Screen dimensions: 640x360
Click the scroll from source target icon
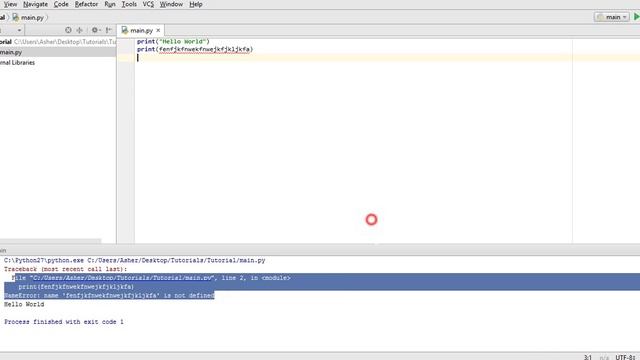point(68,30)
